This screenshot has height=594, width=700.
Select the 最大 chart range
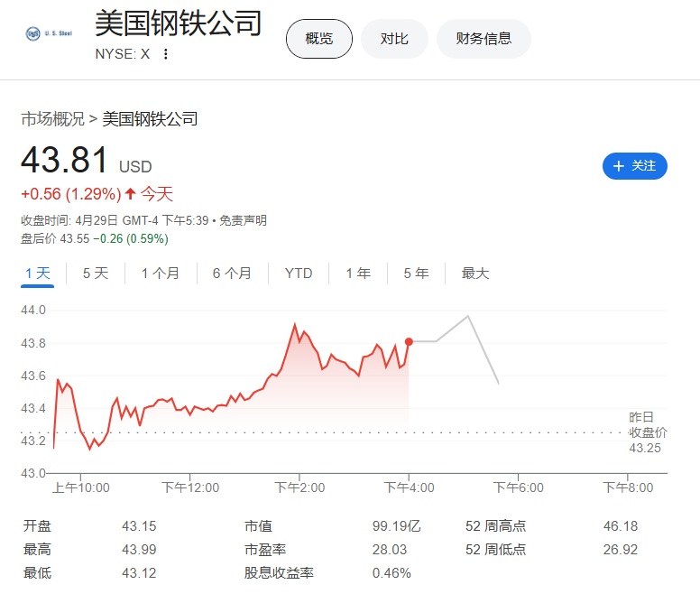(475, 274)
